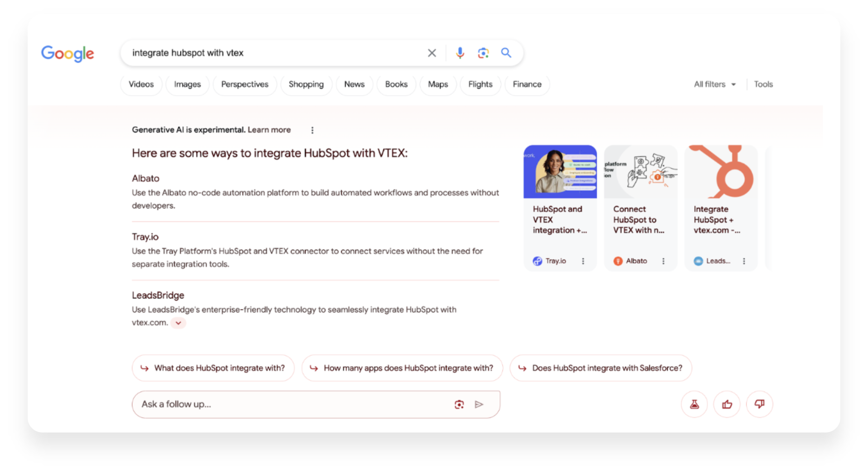Open the three-dot menu on the Albato card
Screen dimensions: 868x474
point(663,261)
